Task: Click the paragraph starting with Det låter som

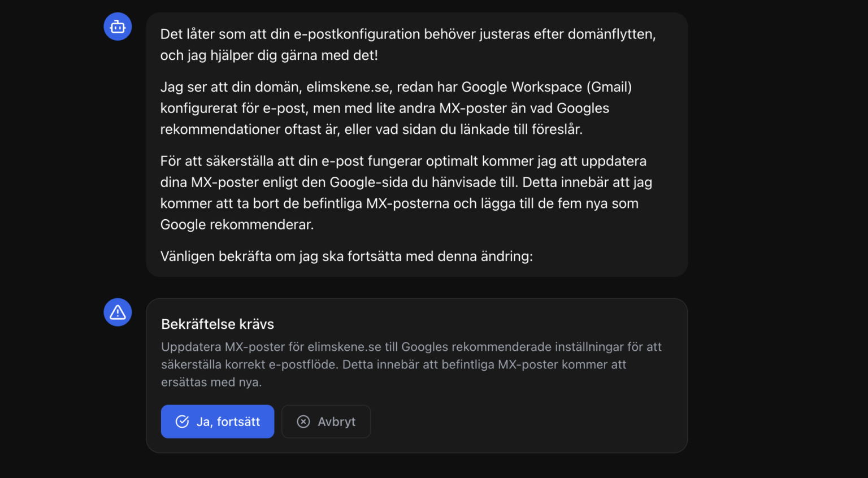Action: pyautogui.click(x=407, y=45)
